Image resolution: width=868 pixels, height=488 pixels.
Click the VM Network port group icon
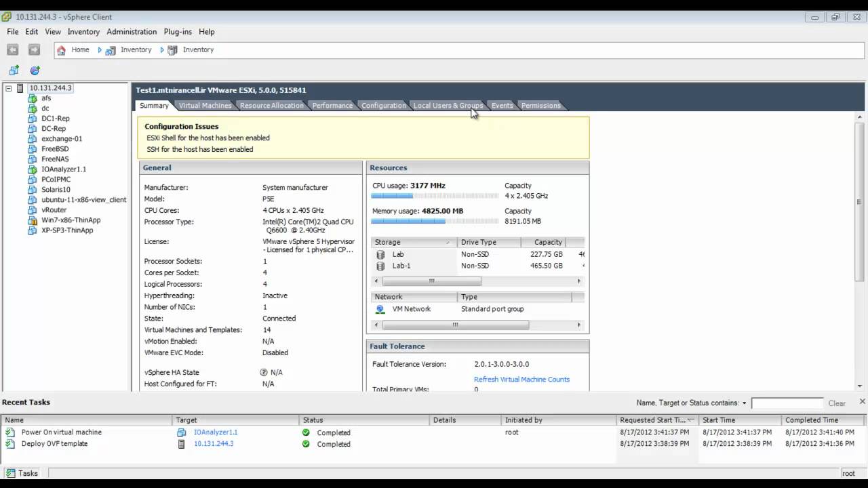coord(380,308)
